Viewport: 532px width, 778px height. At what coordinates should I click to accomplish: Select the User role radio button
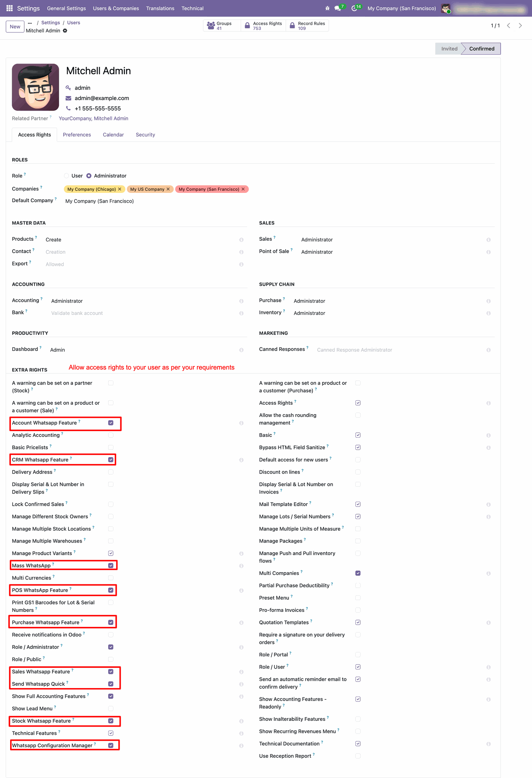pos(66,176)
